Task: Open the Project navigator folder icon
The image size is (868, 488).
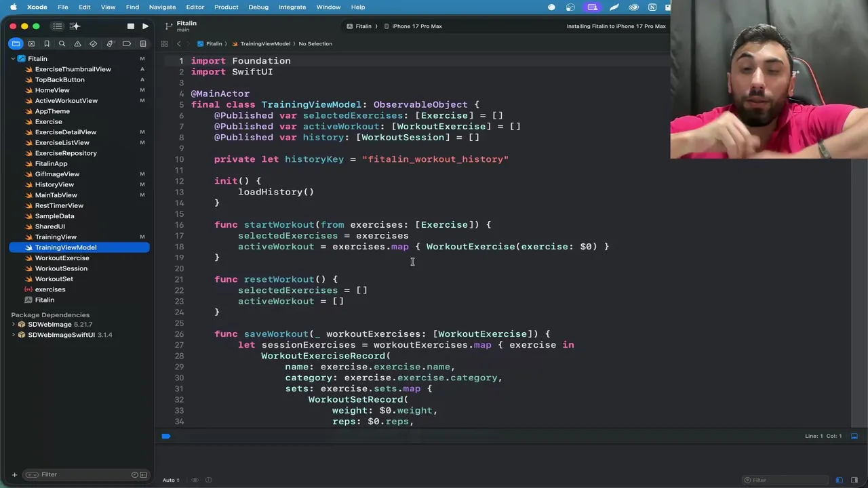Action: point(16,43)
